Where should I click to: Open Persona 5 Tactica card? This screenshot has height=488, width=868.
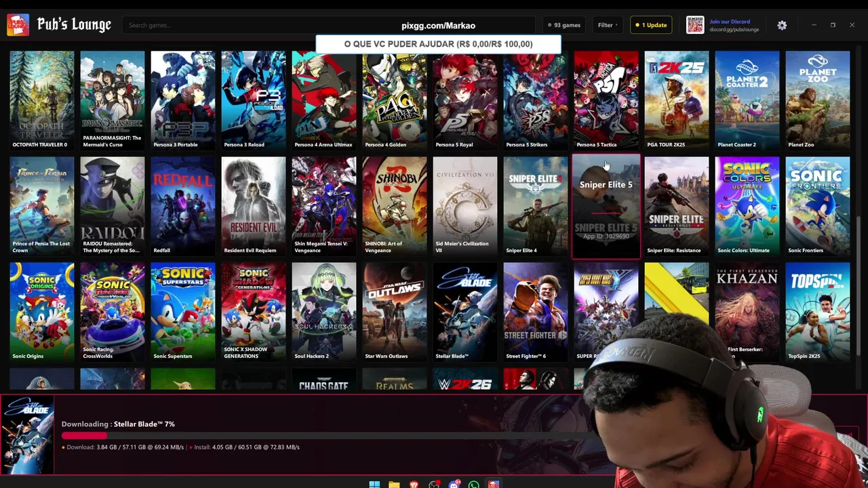pos(606,100)
